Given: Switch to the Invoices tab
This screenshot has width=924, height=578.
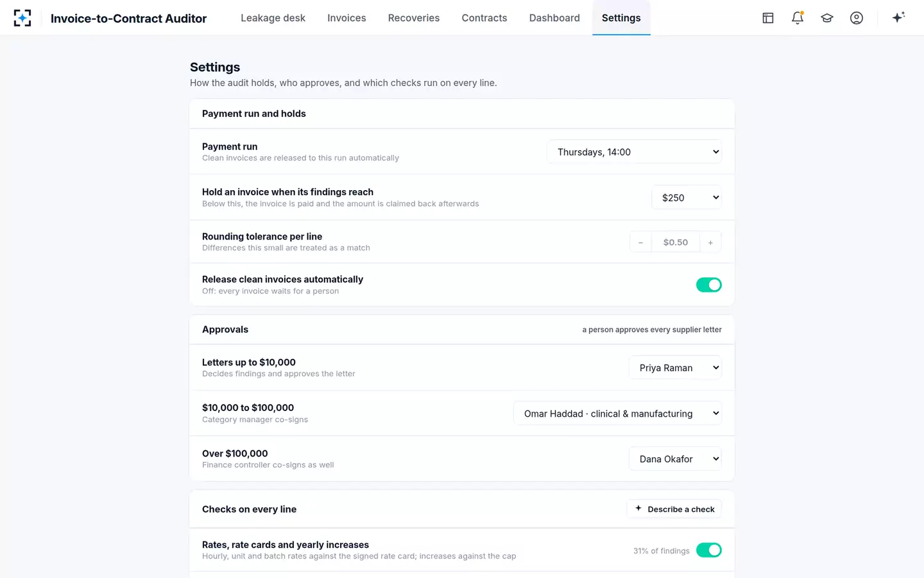Looking at the screenshot, I should point(346,18).
